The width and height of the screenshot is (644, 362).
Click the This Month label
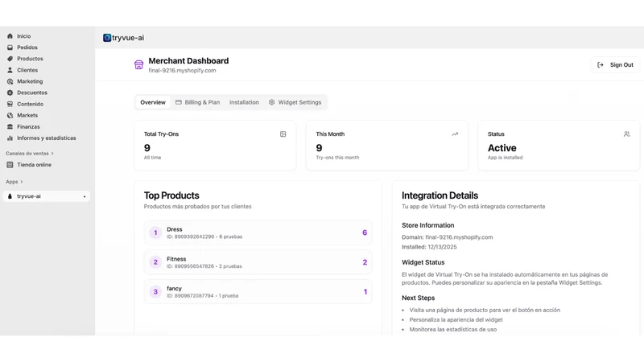coord(330,134)
